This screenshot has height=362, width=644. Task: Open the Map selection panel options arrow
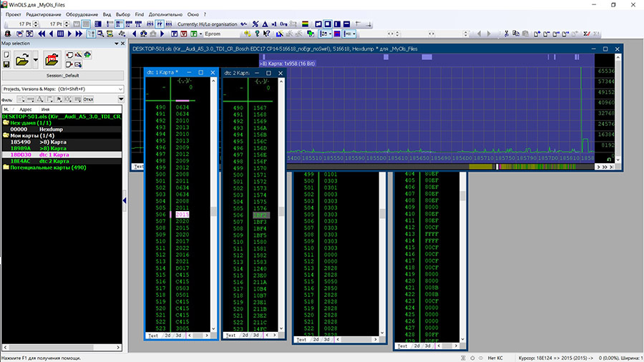(x=116, y=43)
